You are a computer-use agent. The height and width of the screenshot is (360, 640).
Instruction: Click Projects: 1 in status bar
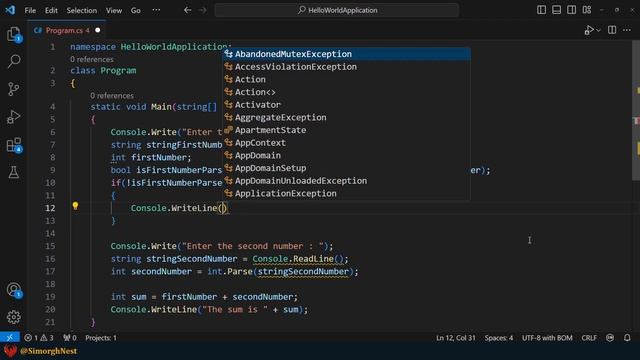[x=101, y=338]
